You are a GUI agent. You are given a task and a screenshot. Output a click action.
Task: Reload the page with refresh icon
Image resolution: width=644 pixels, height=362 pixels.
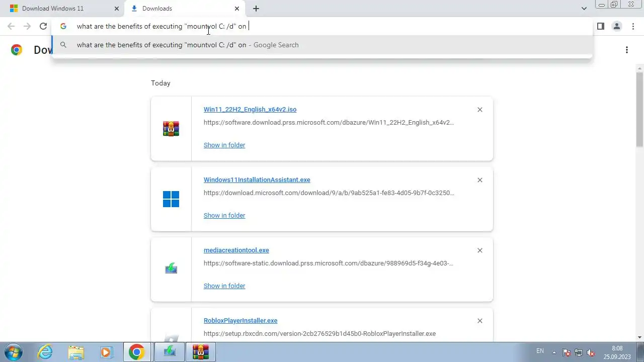[43, 26]
